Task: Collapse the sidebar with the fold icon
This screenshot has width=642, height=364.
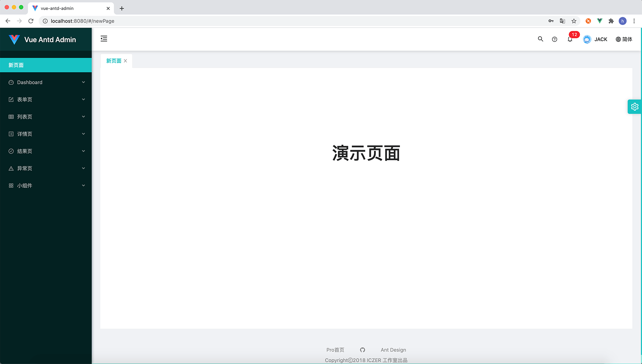Action: [x=104, y=39]
